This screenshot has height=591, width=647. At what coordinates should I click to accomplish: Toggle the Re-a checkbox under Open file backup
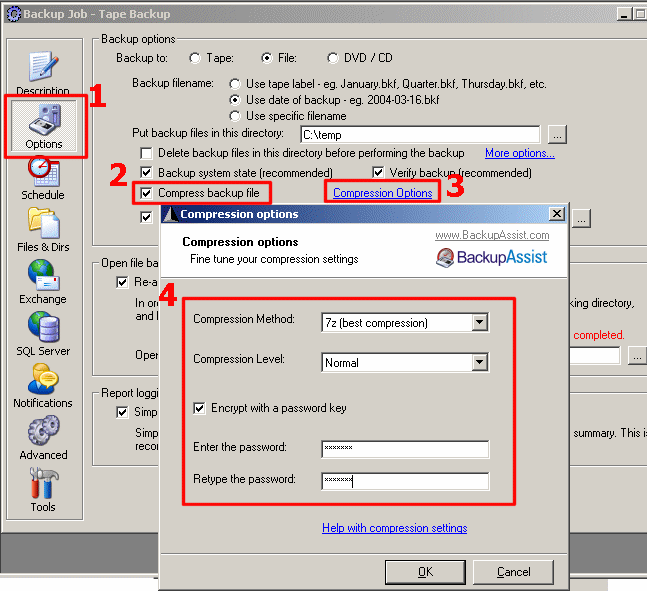[122, 282]
